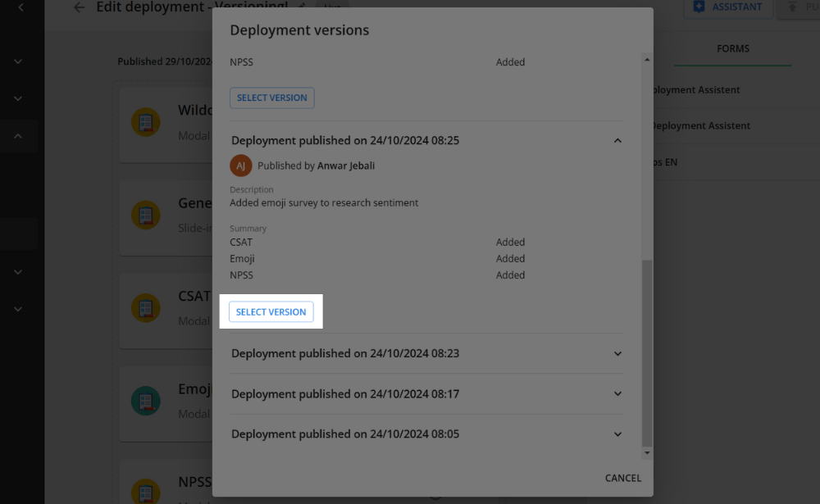820x504 pixels.
Task: Select version for the 08:25 deployment
Action: 271,312
